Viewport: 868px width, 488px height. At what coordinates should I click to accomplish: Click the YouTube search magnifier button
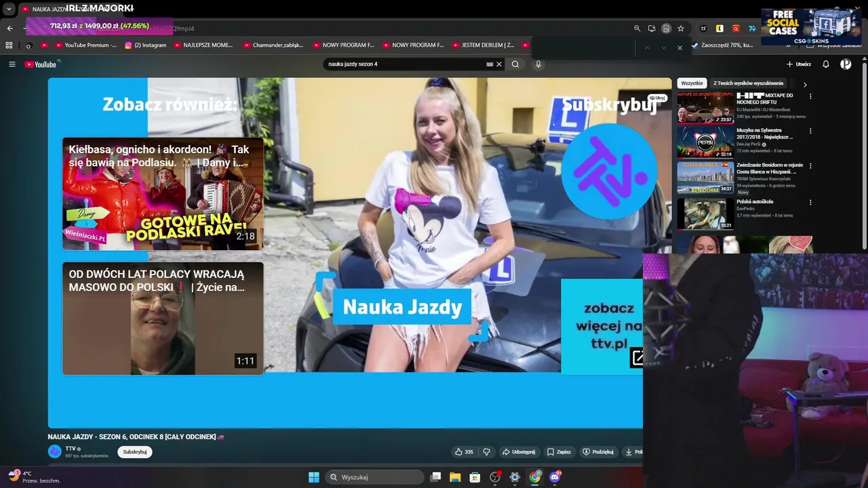(x=515, y=64)
